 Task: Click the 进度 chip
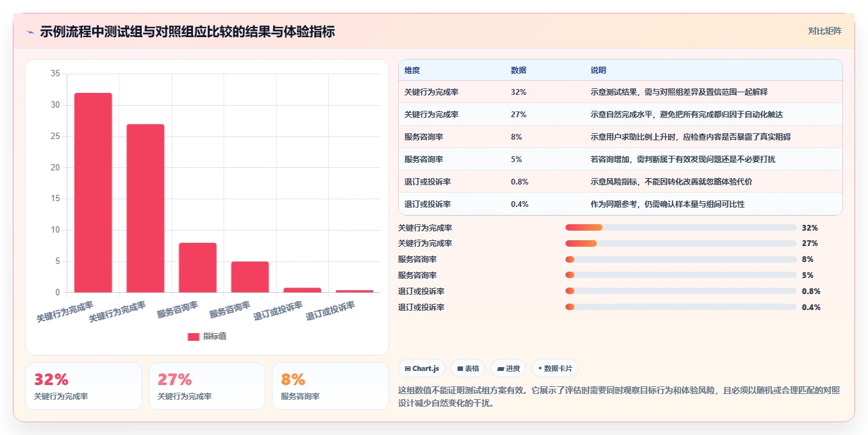click(508, 368)
